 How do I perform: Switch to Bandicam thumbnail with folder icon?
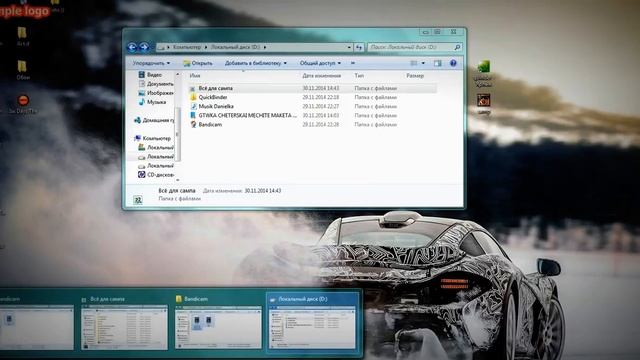[218, 322]
